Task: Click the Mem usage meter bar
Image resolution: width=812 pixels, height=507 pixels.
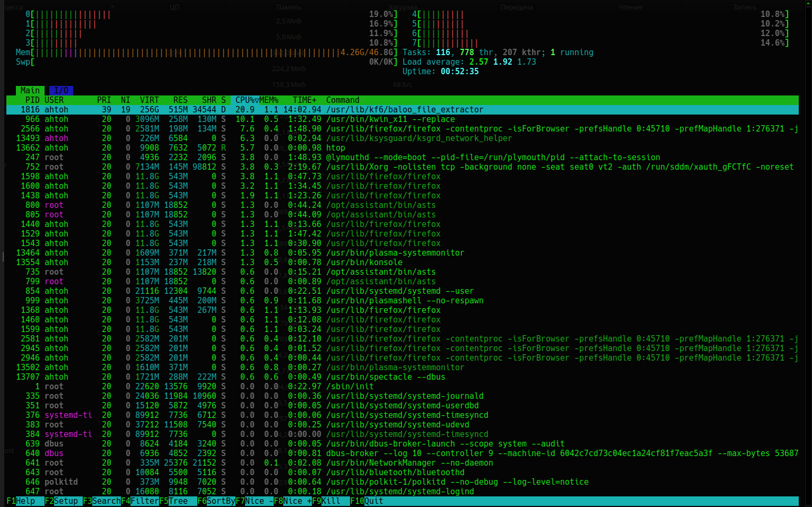Action: [207, 53]
